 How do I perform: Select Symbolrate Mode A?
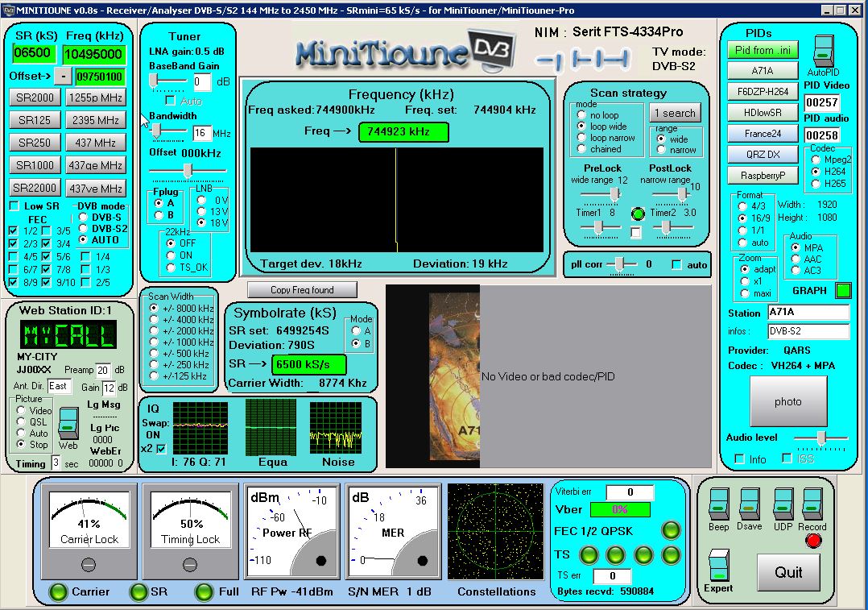pos(355,330)
